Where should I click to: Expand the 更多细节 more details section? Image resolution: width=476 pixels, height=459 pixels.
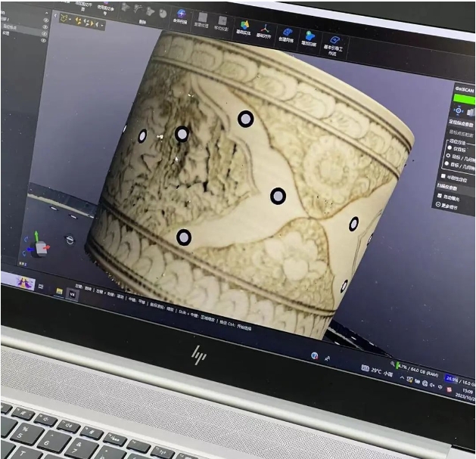(x=448, y=206)
